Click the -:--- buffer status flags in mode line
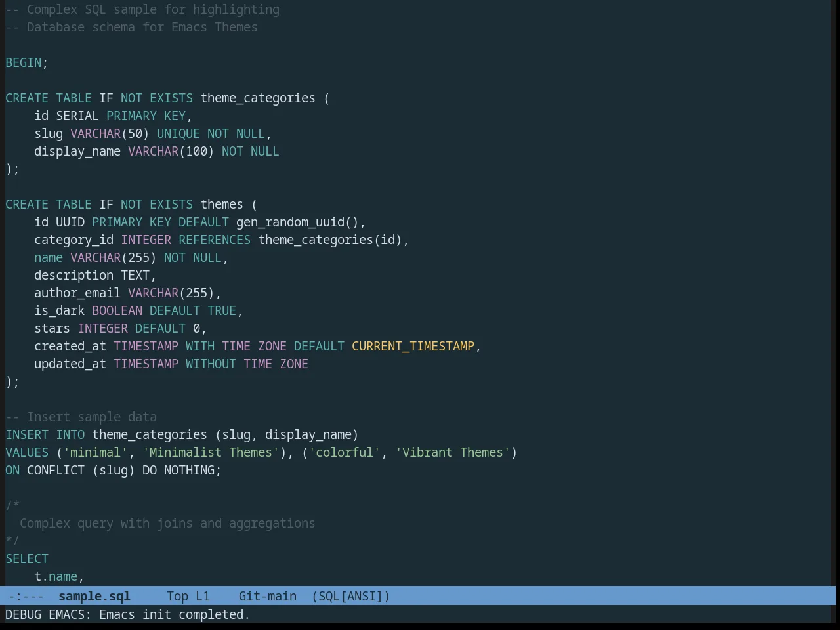 (26, 596)
